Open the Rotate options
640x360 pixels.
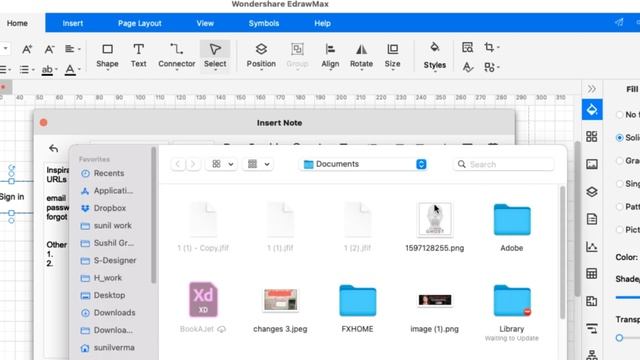point(361,56)
